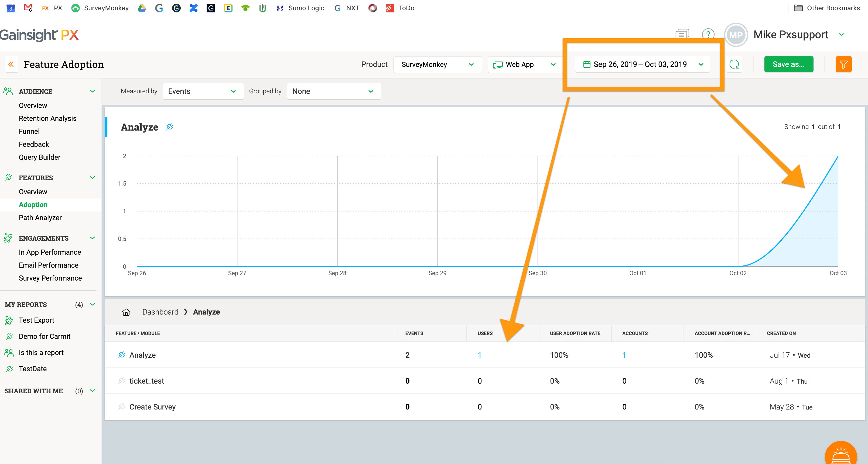Sort by USER ADOPTION RATE column header
This screenshot has width=868, height=464.
coord(575,333)
